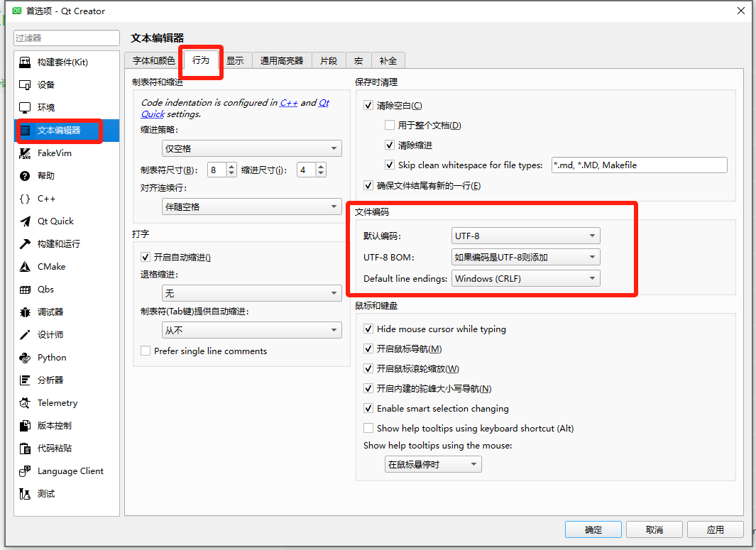
Task: Switch to 显示 display tab
Action: click(x=235, y=61)
